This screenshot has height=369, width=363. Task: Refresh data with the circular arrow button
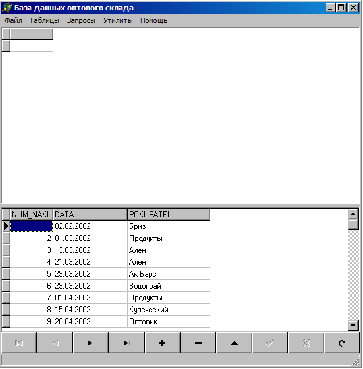(x=342, y=343)
